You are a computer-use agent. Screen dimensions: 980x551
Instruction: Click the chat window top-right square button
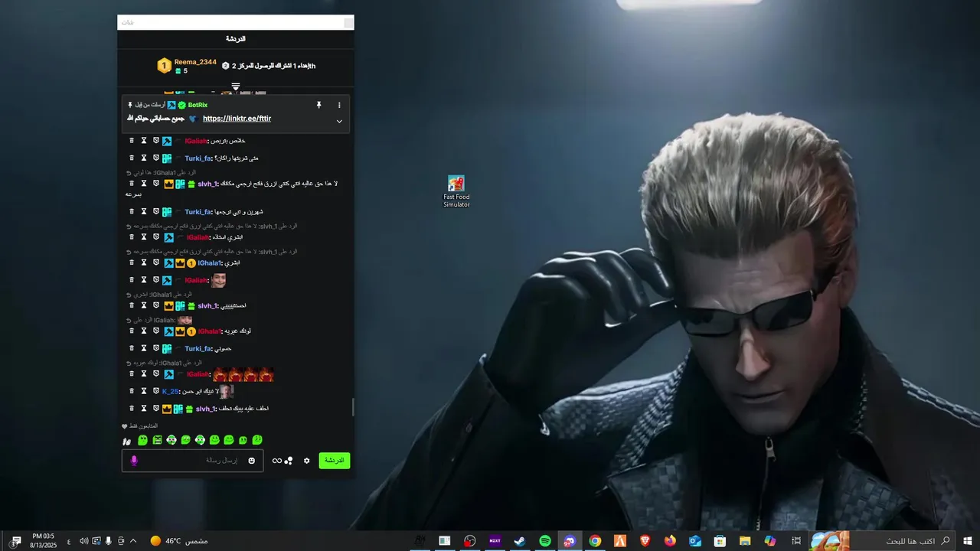(x=348, y=23)
